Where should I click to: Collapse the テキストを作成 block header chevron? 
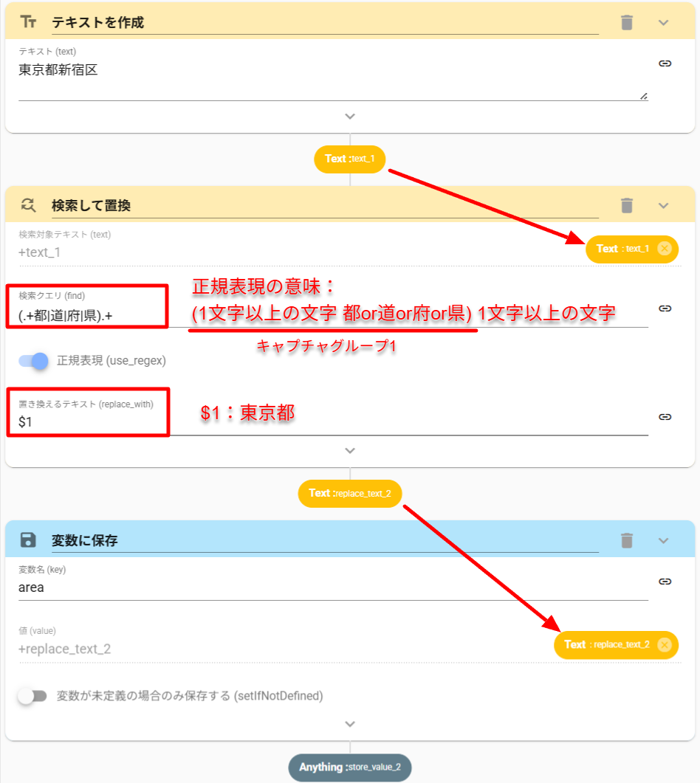[x=663, y=22]
